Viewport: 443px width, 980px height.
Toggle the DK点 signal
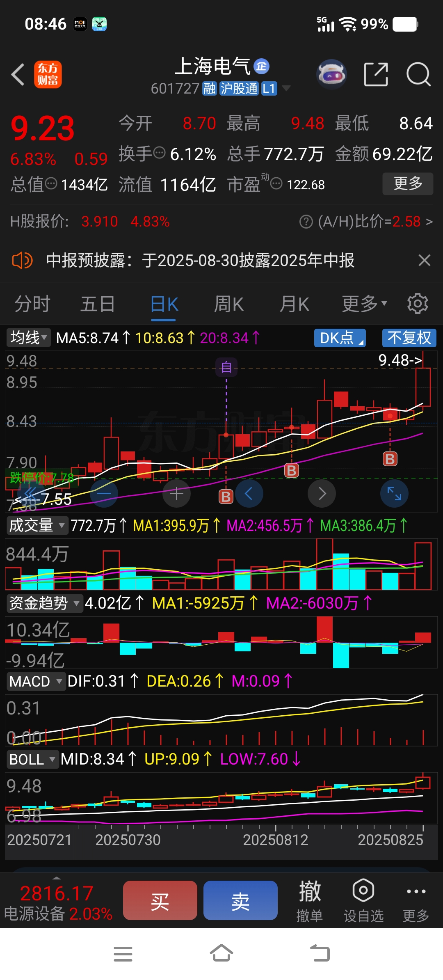click(340, 338)
